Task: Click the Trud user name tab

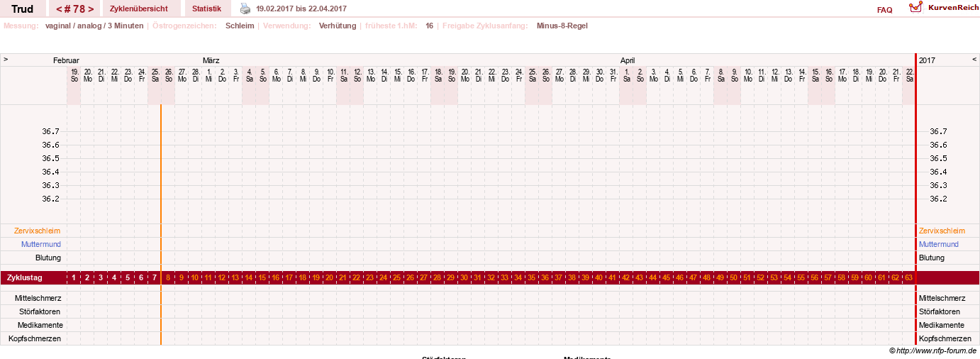Action: pyautogui.click(x=23, y=9)
